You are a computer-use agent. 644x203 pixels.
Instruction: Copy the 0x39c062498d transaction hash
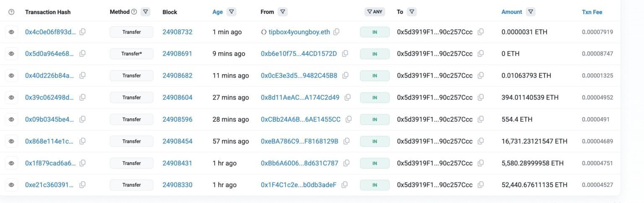(x=83, y=98)
